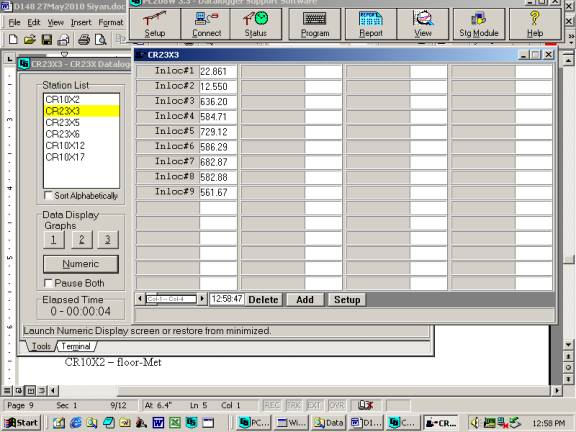Click the 12:58:47 time field
Image resolution: width=576 pixels, height=432 pixels.
(x=227, y=299)
